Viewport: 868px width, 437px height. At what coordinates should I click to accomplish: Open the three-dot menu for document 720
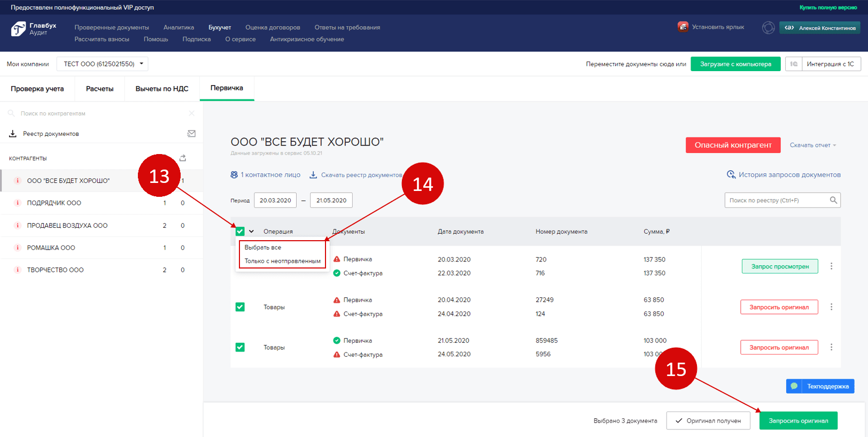coord(831,266)
